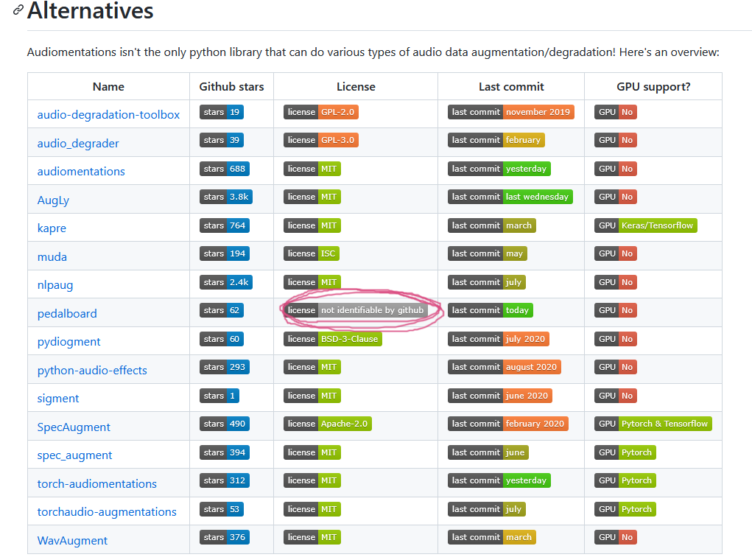Click the stars 394 badge
The height and width of the screenshot is (560, 752).
(x=225, y=452)
